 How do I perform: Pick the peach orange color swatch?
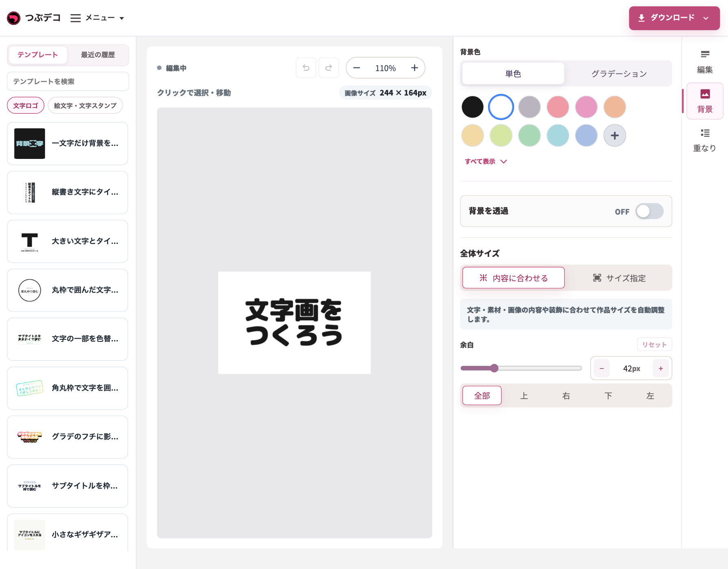click(615, 107)
